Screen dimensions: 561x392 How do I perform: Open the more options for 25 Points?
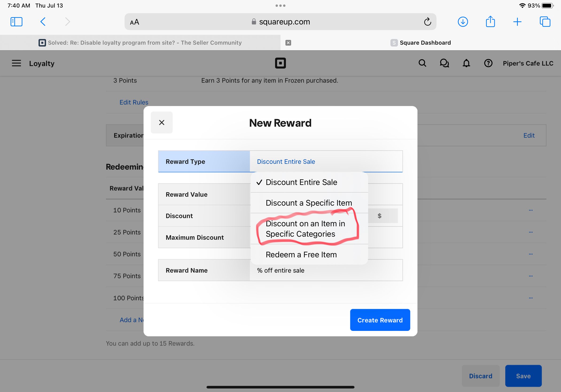[x=531, y=232]
